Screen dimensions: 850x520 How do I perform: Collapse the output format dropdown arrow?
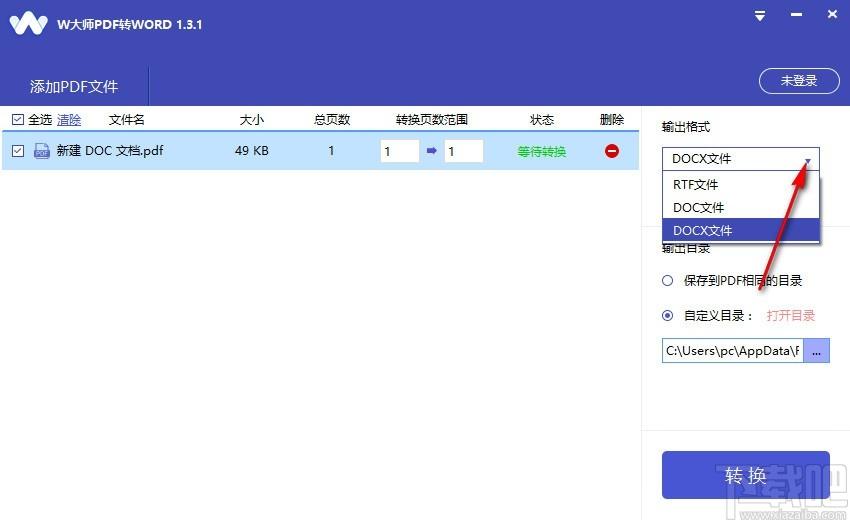point(808,161)
